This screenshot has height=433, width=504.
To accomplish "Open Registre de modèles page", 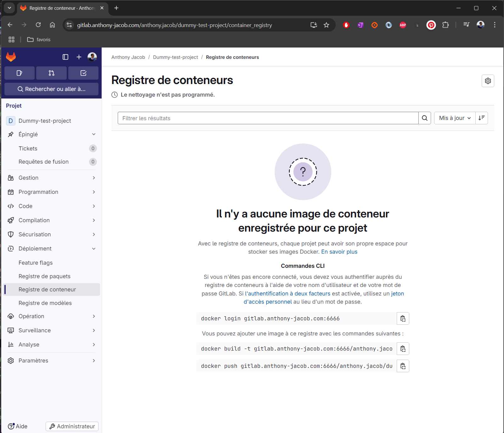I will click(x=52, y=303).
